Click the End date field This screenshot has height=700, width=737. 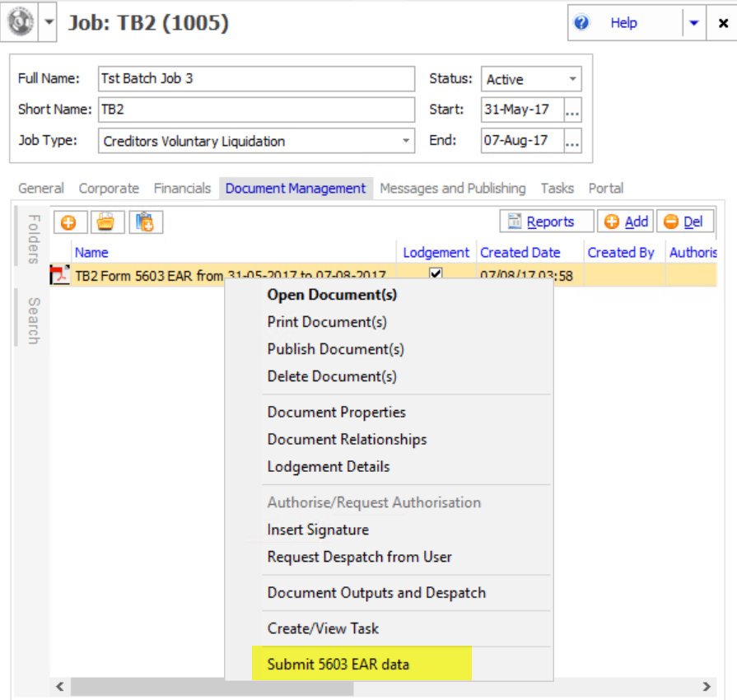click(522, 141)
